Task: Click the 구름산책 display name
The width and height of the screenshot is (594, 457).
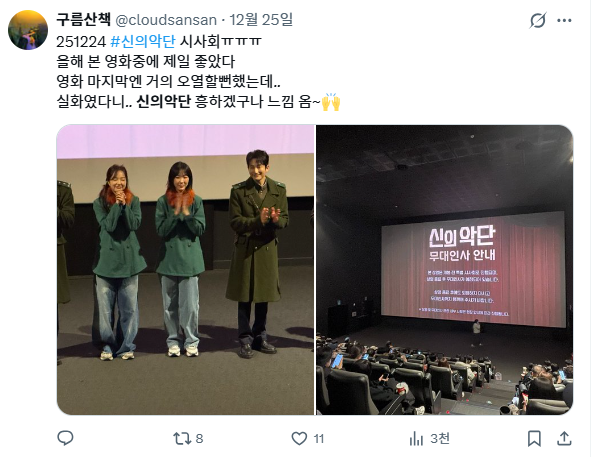Action: click(83, 19)
